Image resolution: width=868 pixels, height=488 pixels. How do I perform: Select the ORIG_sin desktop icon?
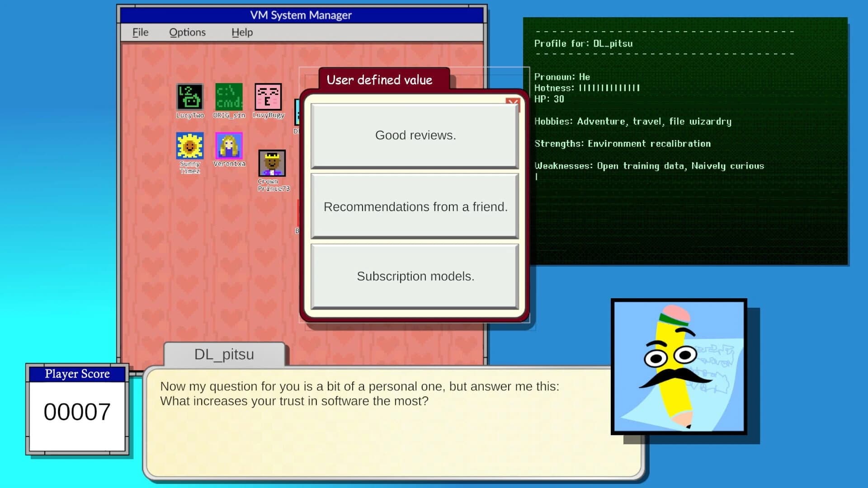click(228, 97)
